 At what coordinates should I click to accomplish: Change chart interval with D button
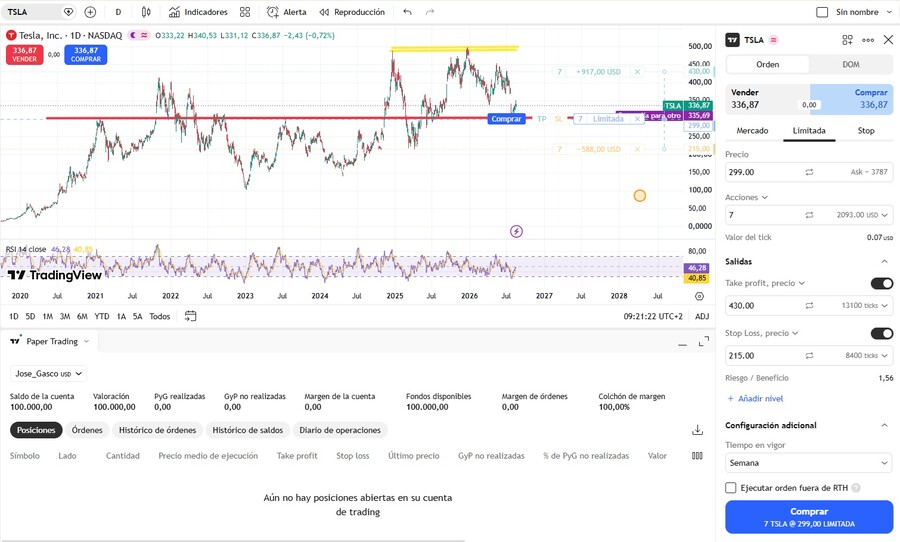tap(118, 12)
